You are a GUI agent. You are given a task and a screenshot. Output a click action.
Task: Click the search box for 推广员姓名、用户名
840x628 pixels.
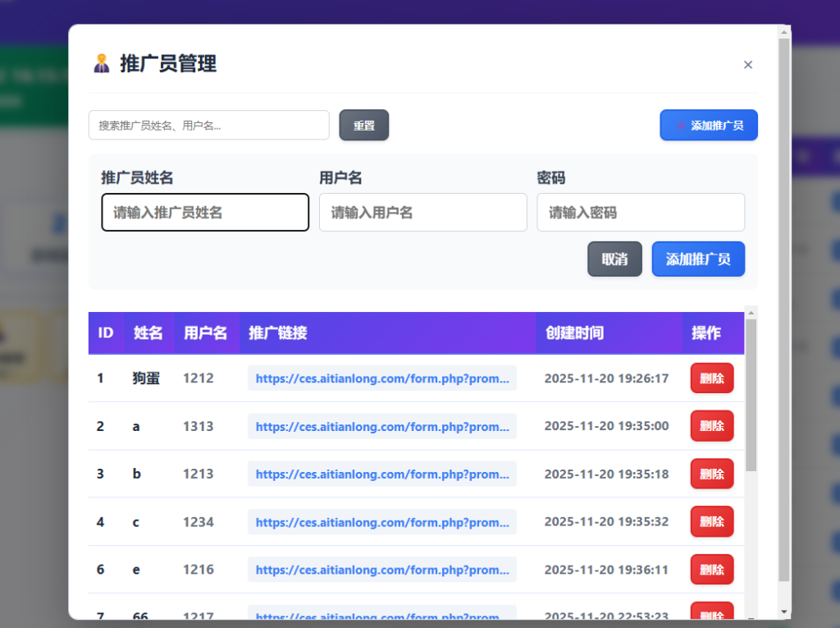coord(208,126)
